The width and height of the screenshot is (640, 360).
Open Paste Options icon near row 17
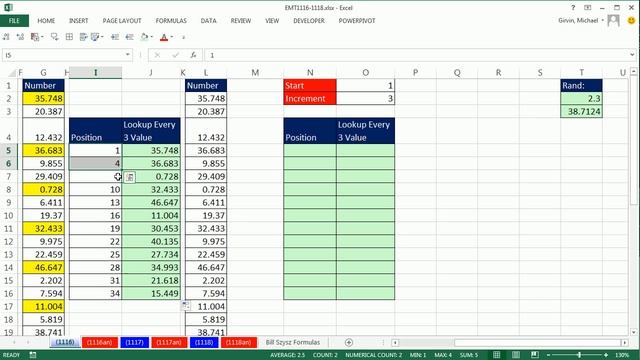185,305
